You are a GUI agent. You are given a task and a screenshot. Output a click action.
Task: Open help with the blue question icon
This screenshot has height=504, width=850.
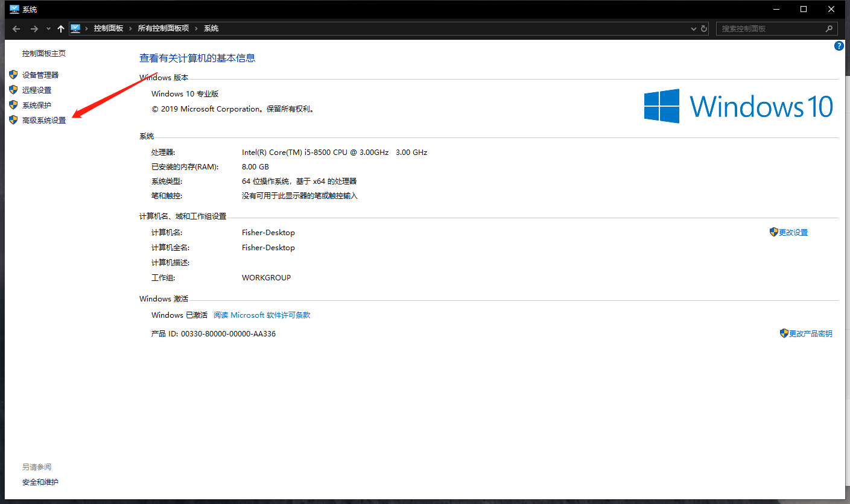pos(839,46)
